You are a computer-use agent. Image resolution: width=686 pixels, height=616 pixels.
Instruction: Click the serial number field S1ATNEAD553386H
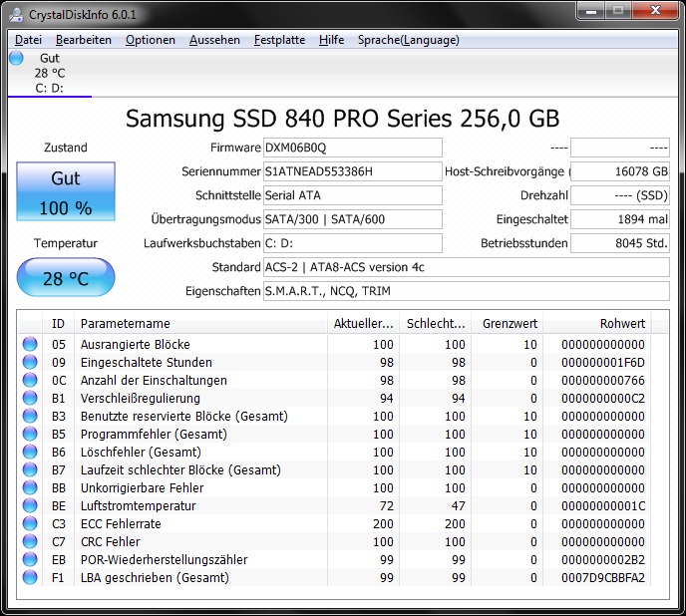pos(353,171)
